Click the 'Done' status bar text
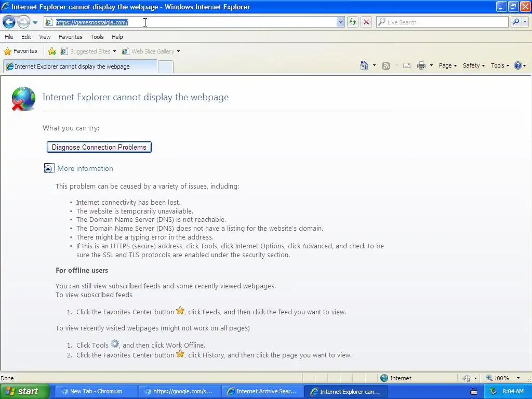The image size is (532, 399). coord(7,378)
